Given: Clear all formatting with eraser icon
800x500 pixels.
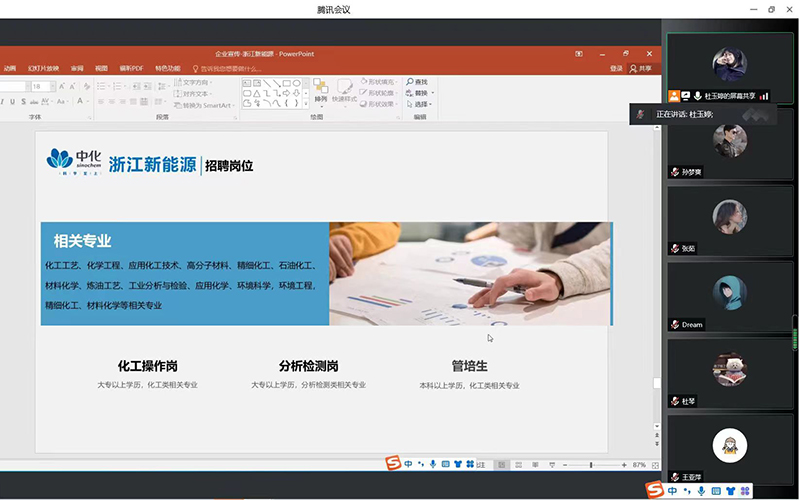Looking at the screenshot, I should pos(87,86).
